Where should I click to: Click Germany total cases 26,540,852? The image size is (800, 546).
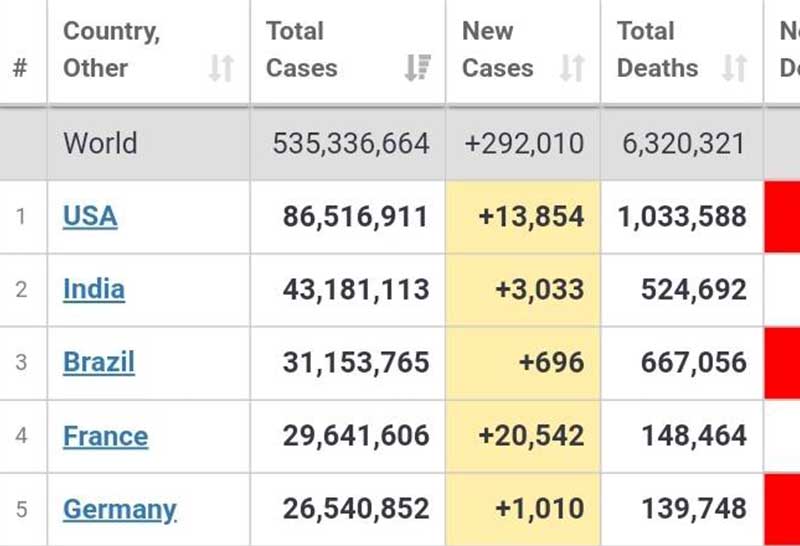[x=355, y=509]
